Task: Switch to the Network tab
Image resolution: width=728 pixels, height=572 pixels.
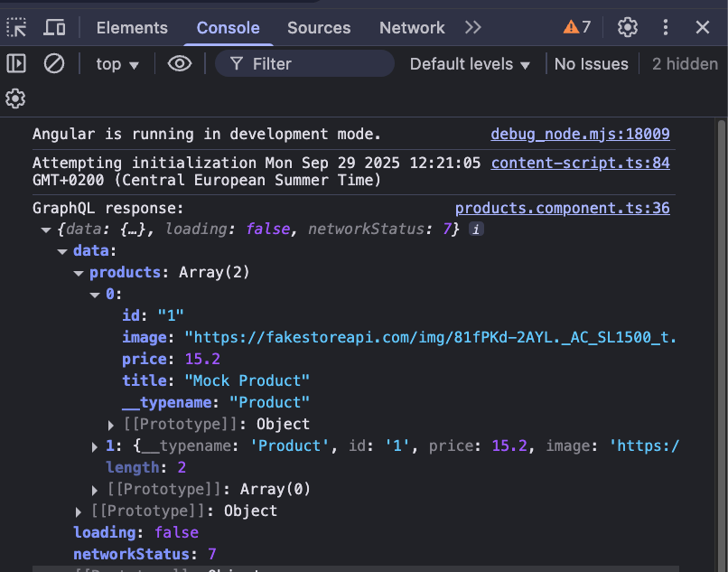Action: coord(412,27)
